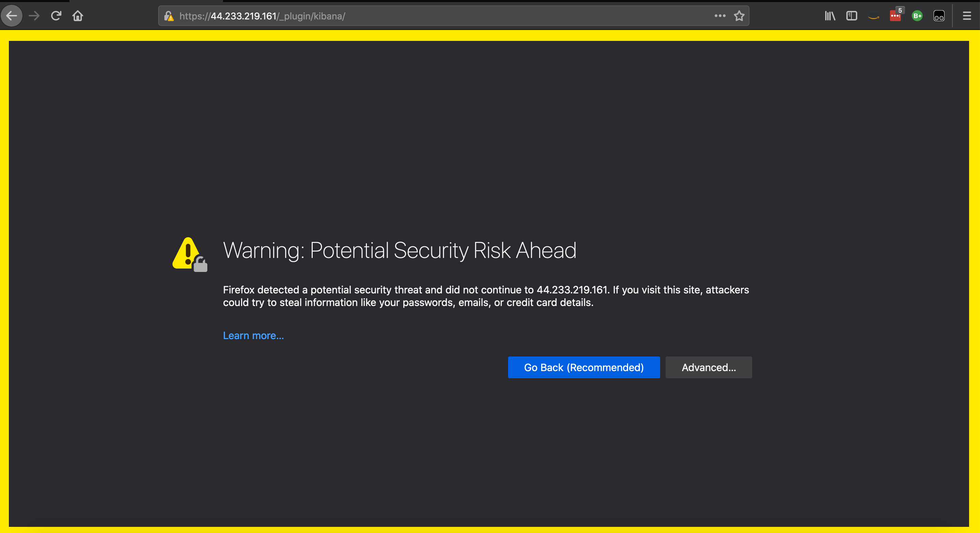Open Advanced security options
This screenshot has width=980, height=533.
(708, 367)
